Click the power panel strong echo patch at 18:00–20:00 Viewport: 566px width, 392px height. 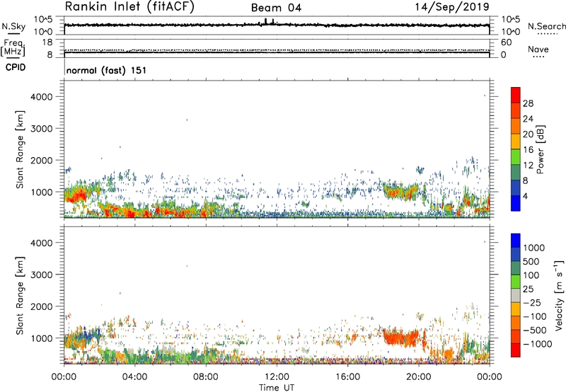click(400, 191)
